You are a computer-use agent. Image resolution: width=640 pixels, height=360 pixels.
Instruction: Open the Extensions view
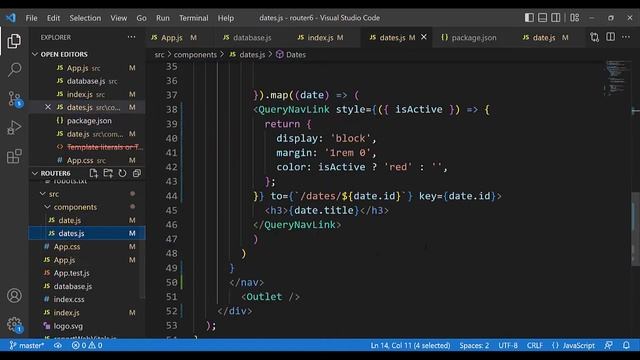(x=14, y=156)
